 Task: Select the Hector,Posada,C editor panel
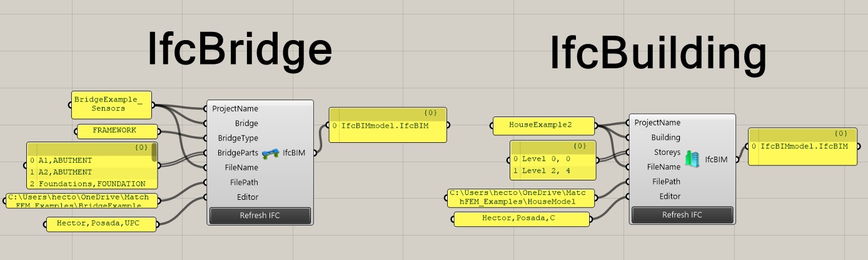click(x=521, y=219)
